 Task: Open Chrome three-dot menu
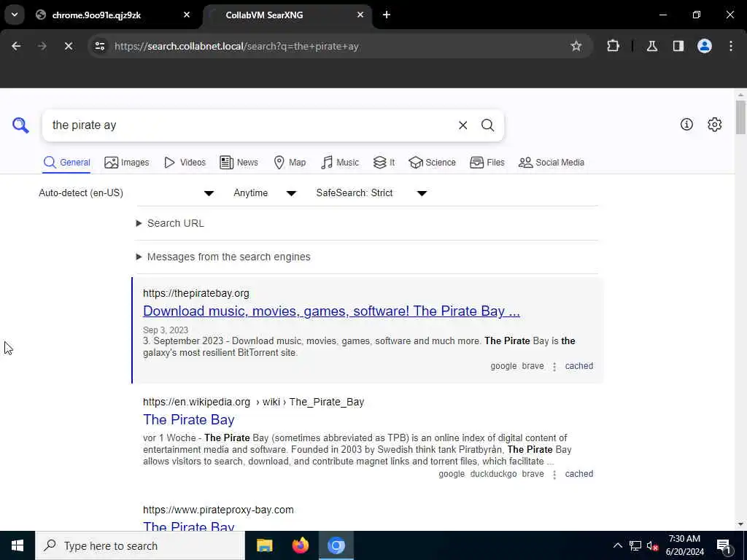tap(731, 46)
